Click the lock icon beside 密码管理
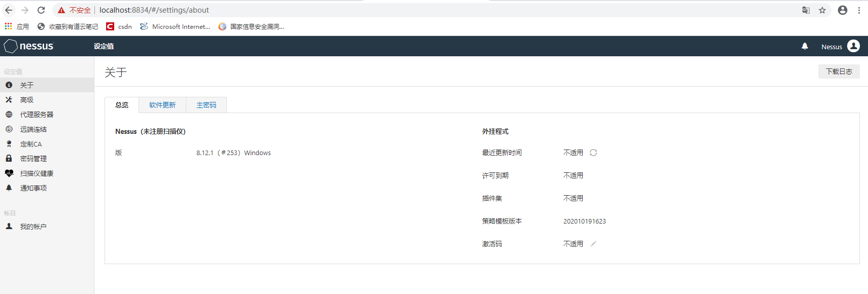The image size is (868, 294). (9, 159)
